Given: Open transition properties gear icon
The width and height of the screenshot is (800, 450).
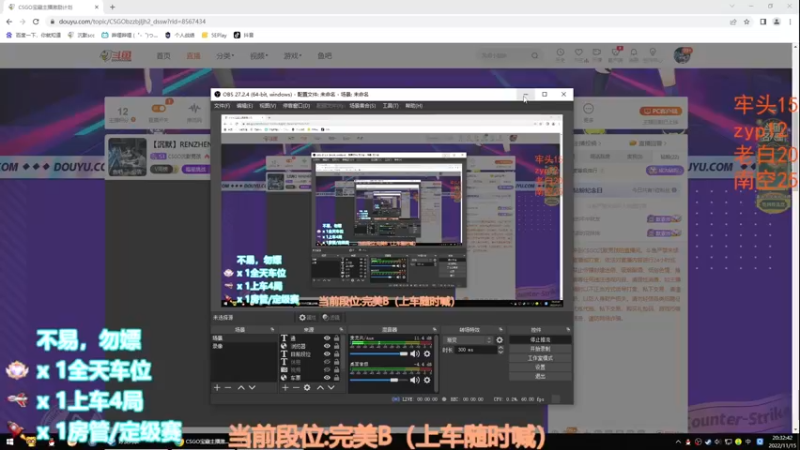Looking at the screenshot, I should pyautogui.click(x=499, y=340).
